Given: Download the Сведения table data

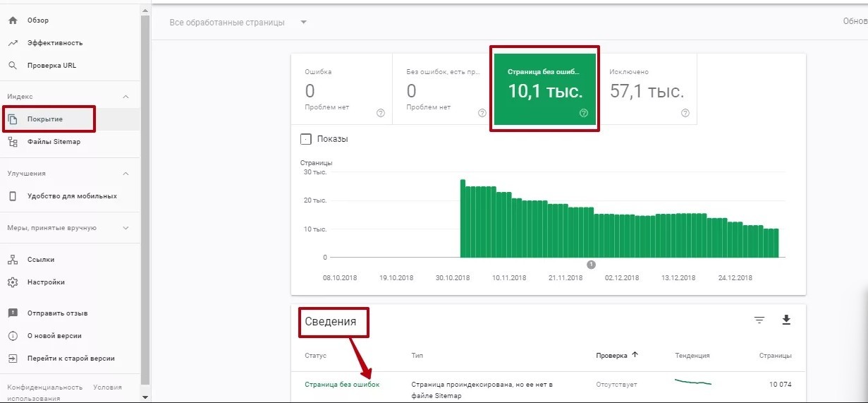Looking at the screenshot, I should (x=786, y=320).
